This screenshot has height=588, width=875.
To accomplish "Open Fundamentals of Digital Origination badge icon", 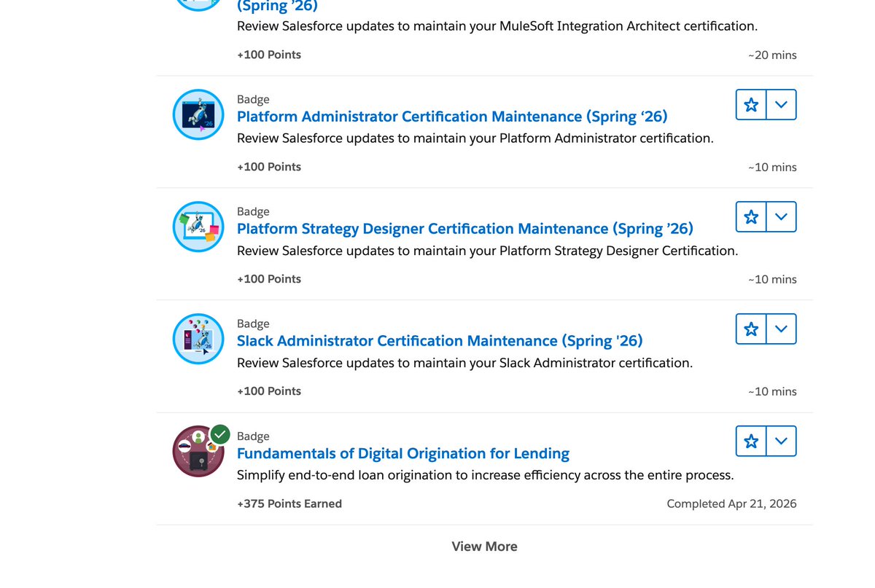I will 198,452.
